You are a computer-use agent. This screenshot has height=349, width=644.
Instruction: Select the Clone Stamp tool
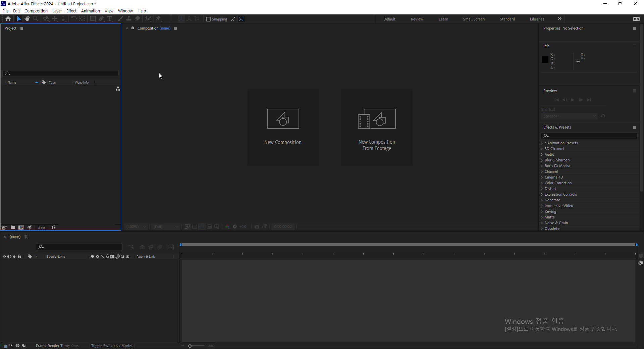click(129, 19)
